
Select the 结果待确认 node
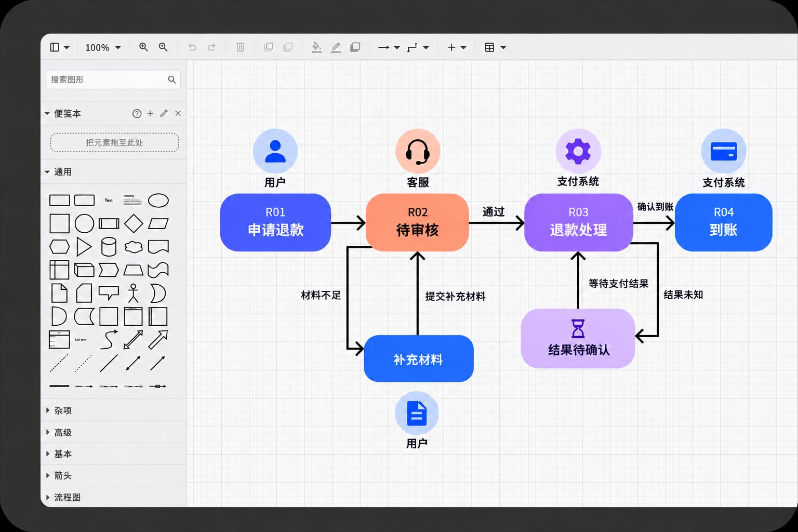578,338
